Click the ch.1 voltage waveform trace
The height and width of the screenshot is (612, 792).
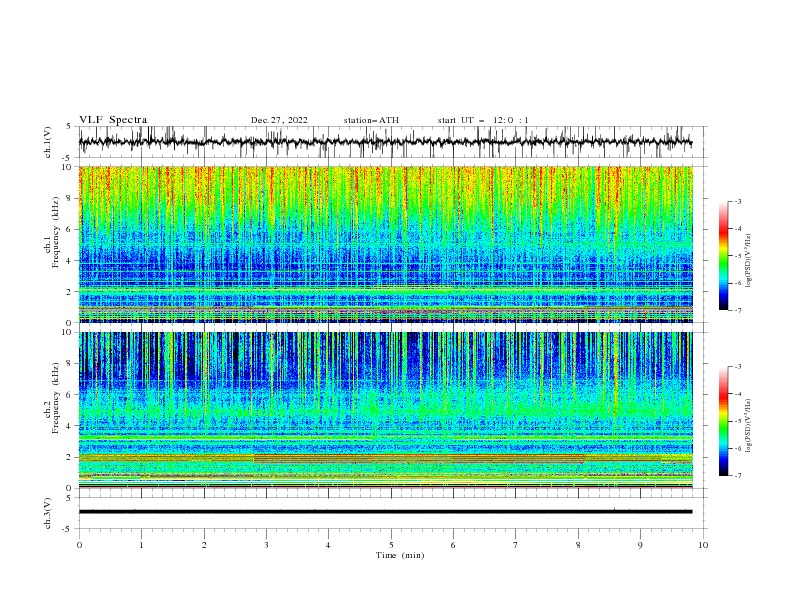[x=386, y=142]
